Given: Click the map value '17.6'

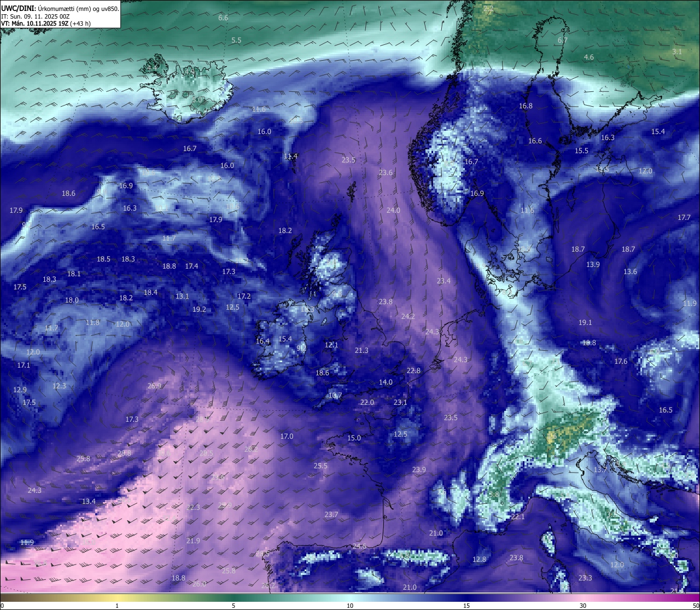Looking at the screenshot, I should point(621,362).
